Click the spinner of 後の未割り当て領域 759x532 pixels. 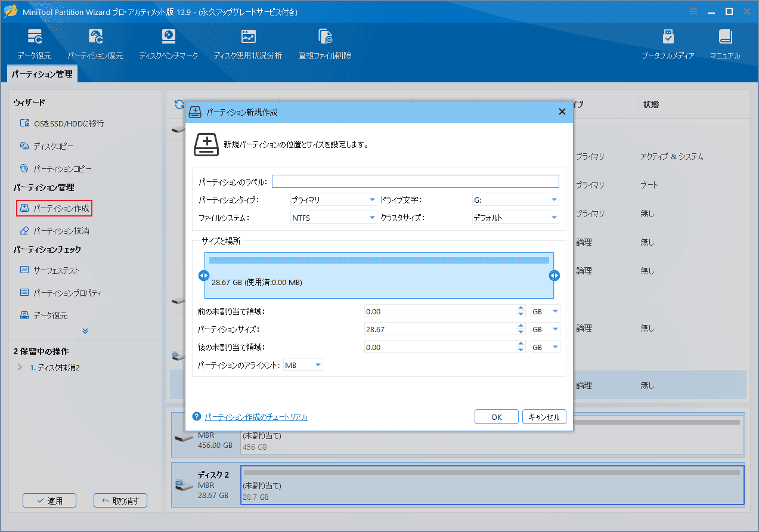click(x=521, y=347)
